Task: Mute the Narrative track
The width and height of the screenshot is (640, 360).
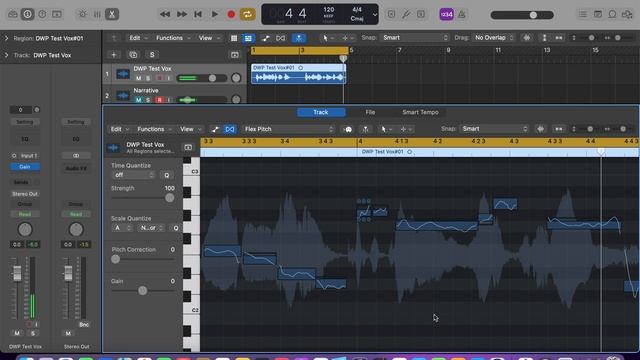Action: (138, 100)
